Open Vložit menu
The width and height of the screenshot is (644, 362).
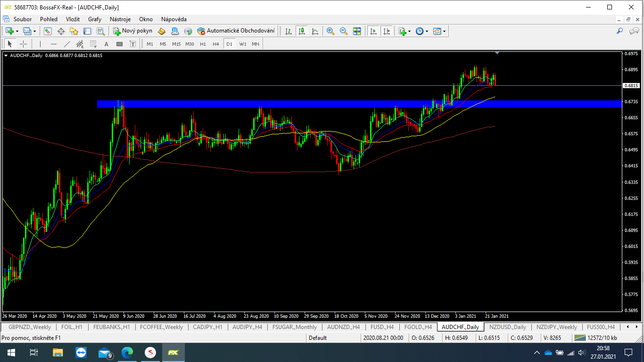(73, 19)
